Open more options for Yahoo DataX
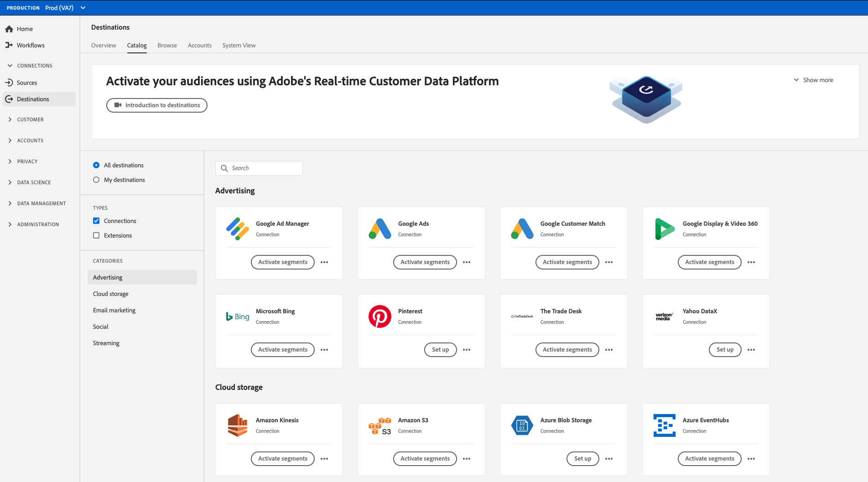The width and height of the screenshot is (868, 482). tap(751, 350)
